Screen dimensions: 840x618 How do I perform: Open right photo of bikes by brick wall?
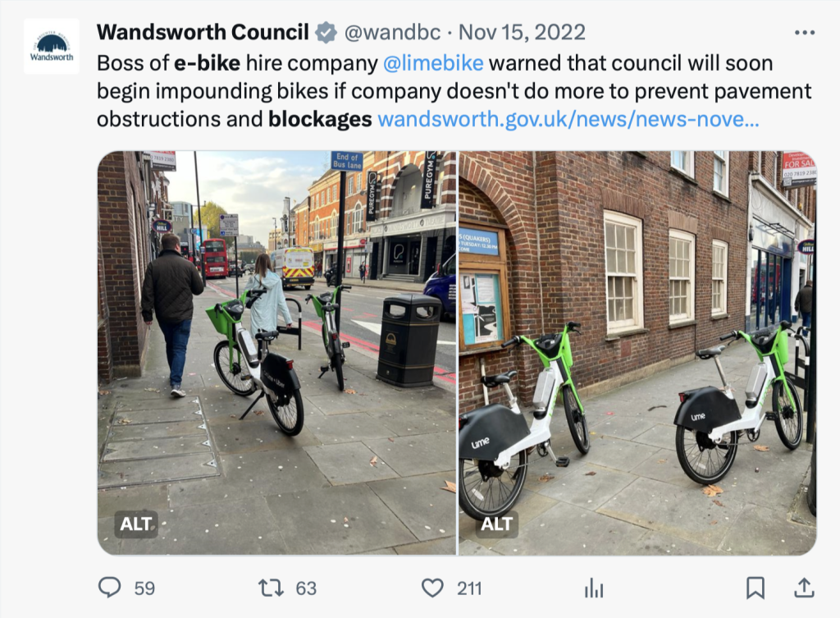tap(637, 353)
